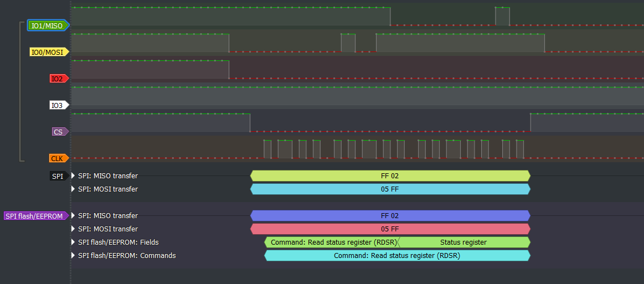Select the orange CLK channel label
This screenshot has height=284, width=644.
(59, 158)
